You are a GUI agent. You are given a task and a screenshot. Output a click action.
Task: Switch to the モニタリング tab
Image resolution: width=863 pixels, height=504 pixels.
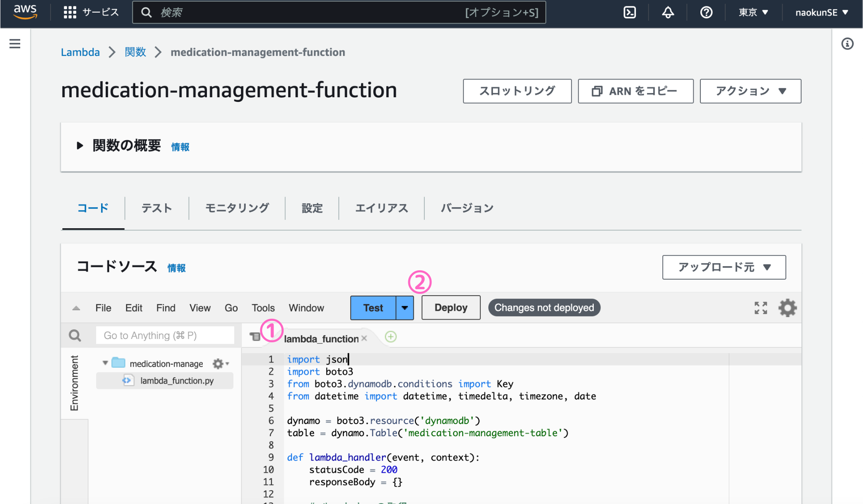point(237,208)
